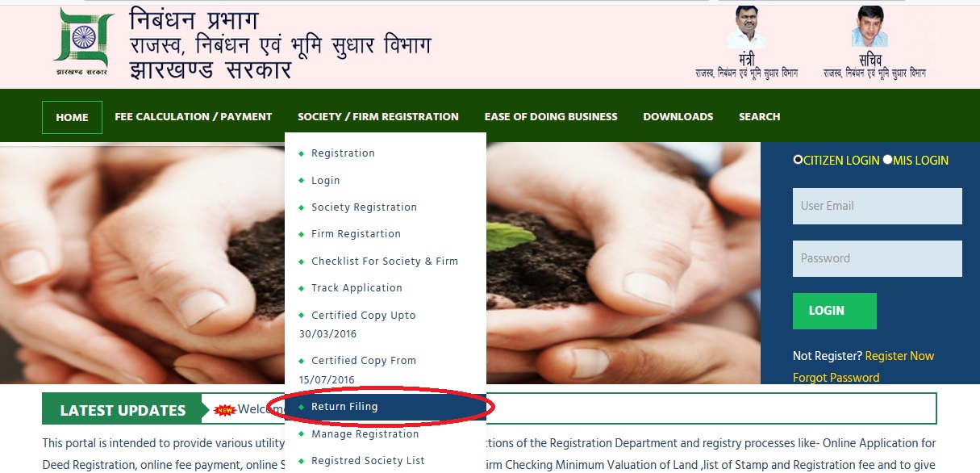The image size is (980, 473).
Task: Select Track Application in the dropdown
Action: (357, 288)
